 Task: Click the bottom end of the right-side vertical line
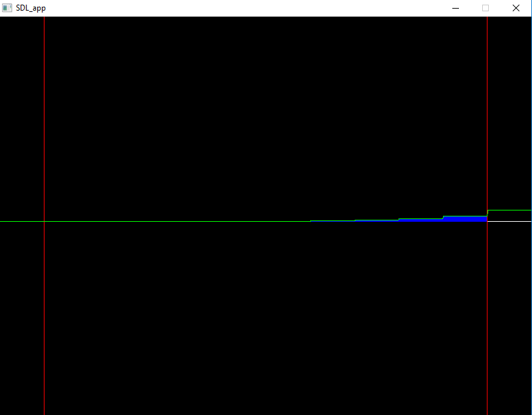coord(487,412)
